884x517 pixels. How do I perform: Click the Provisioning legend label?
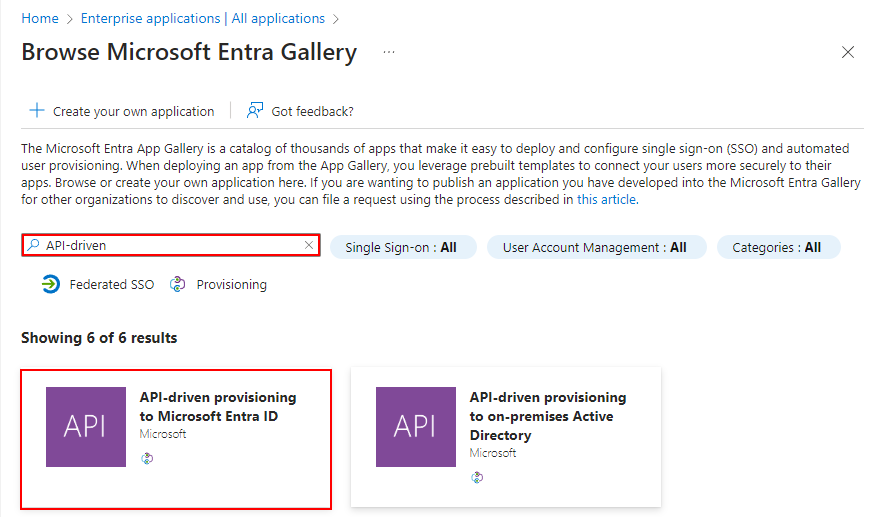[x=231, y=285]
